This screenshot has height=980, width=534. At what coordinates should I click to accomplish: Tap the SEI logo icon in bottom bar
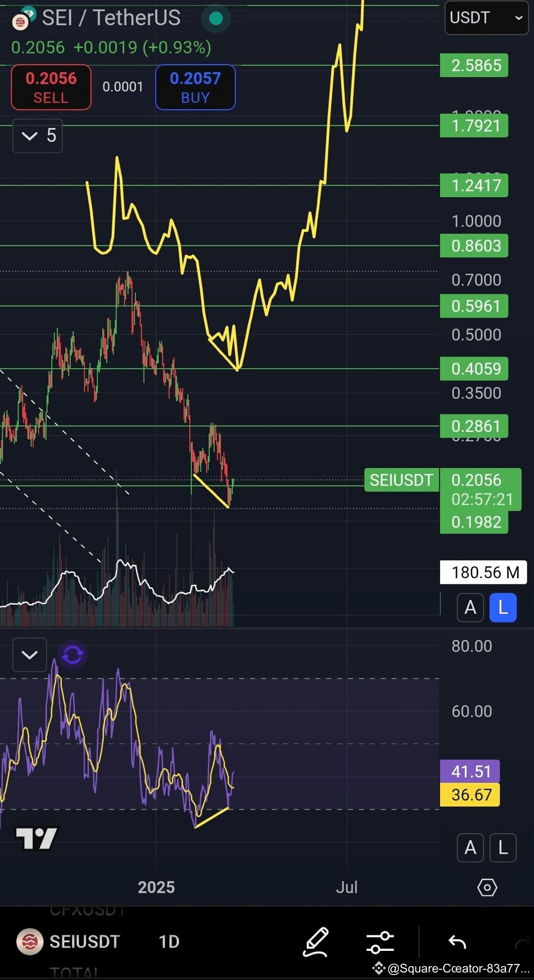(30, 942)
